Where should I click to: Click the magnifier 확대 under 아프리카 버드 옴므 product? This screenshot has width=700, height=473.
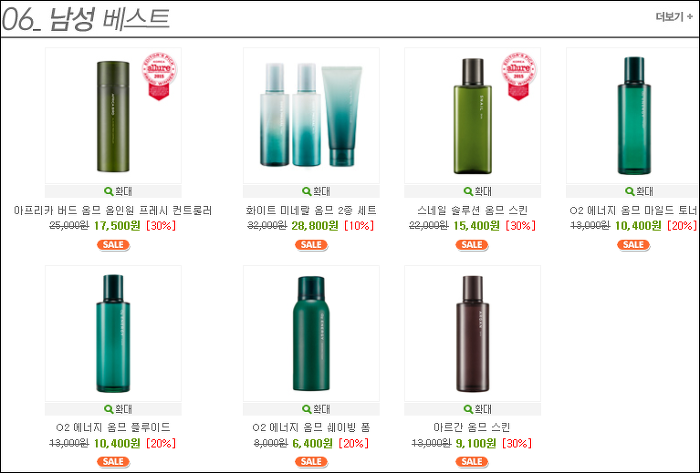pos(118,191)
